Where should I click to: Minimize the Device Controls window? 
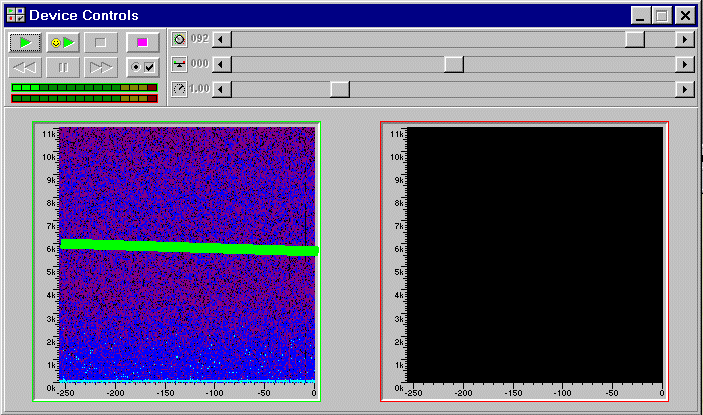(x=640, y=16)
